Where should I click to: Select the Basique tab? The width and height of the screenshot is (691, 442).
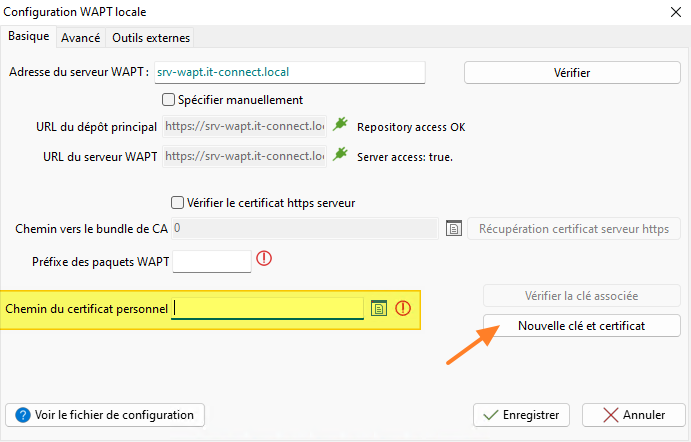[29, 37]
